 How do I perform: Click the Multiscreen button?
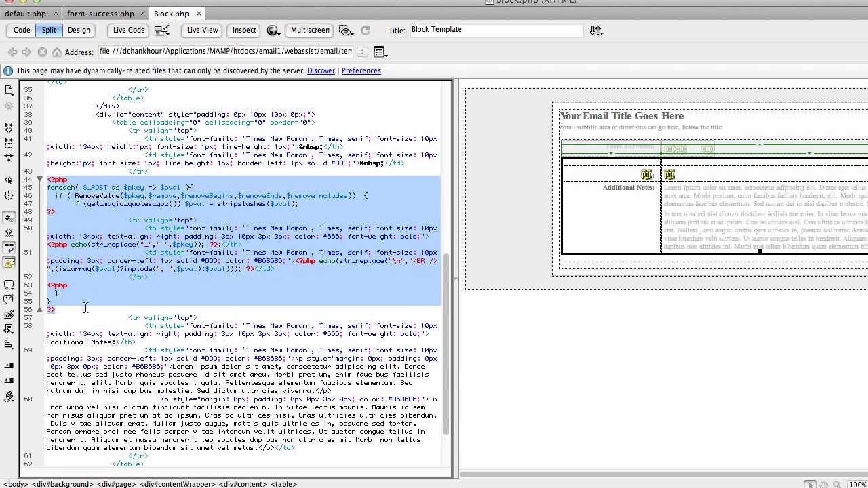tap(310, 30)
